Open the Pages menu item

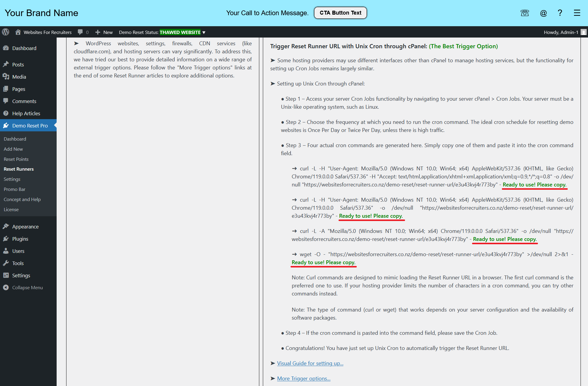(18, 89)
